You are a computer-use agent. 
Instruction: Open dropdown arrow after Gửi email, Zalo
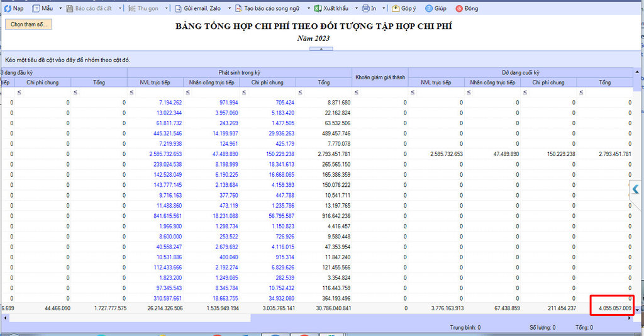click(230, 8)
